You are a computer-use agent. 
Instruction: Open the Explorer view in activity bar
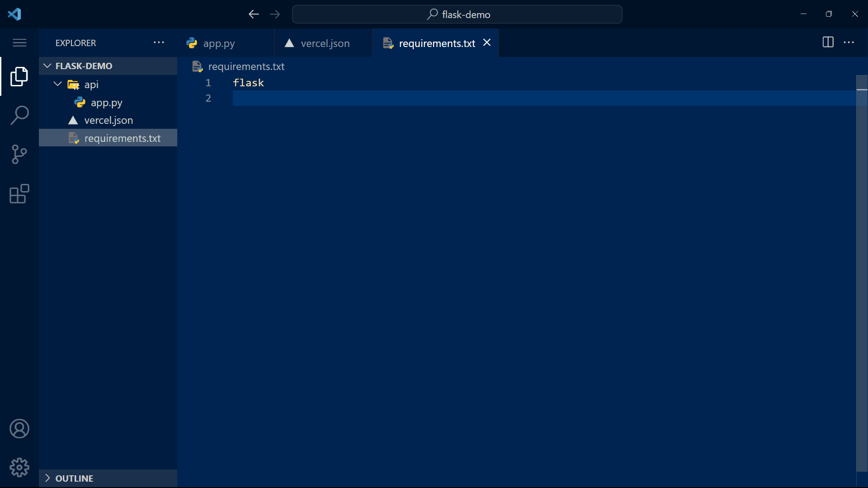click(19, 76)
